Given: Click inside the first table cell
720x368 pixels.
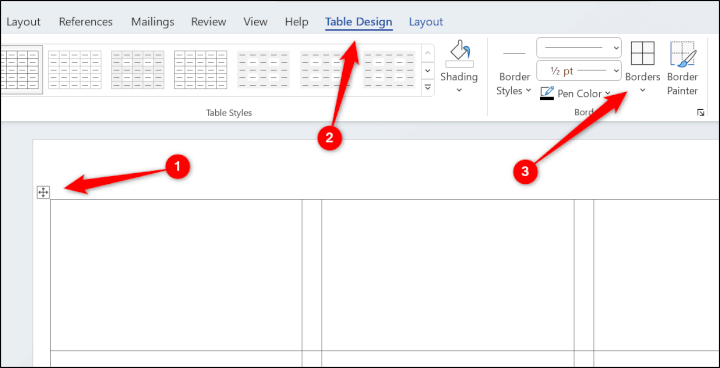Looking at the screenshot, I should pyautogui.click(x=176, y=275).
